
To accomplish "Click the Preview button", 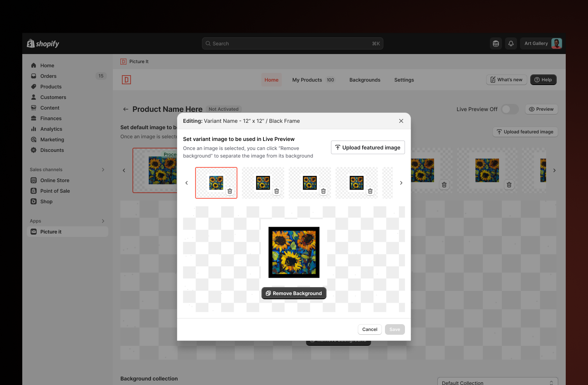I will point(542,109).
